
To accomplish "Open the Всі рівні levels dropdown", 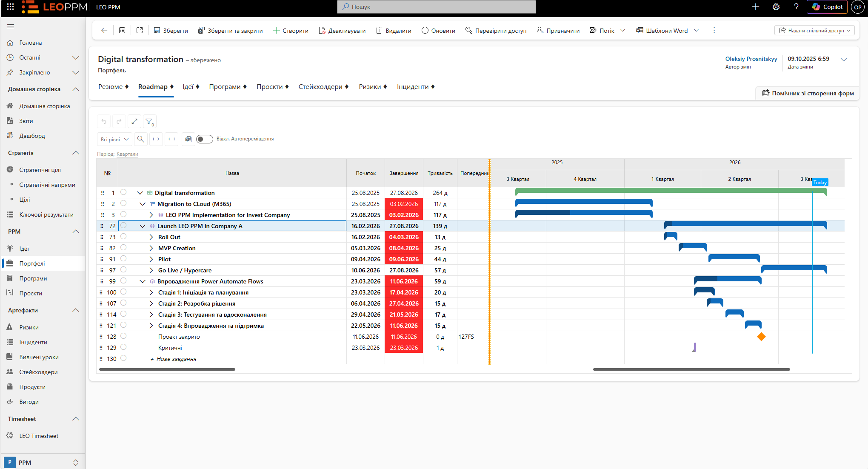I will click(114, 139).
